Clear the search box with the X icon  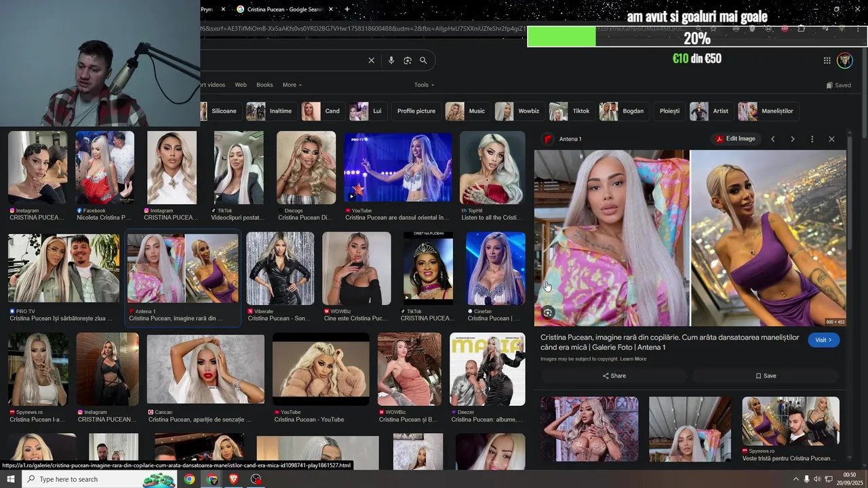(x=371, y=60)
